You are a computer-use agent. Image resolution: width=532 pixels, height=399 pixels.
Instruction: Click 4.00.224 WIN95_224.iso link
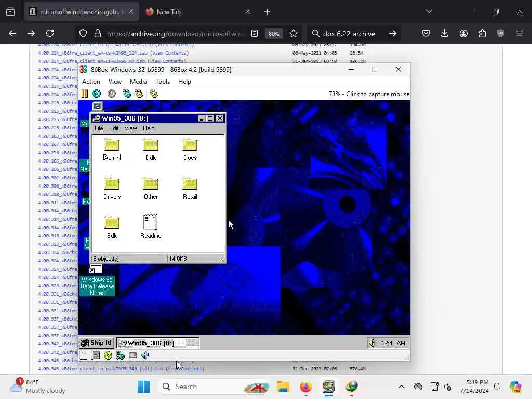pyautogui.click(x=92, y=53)
